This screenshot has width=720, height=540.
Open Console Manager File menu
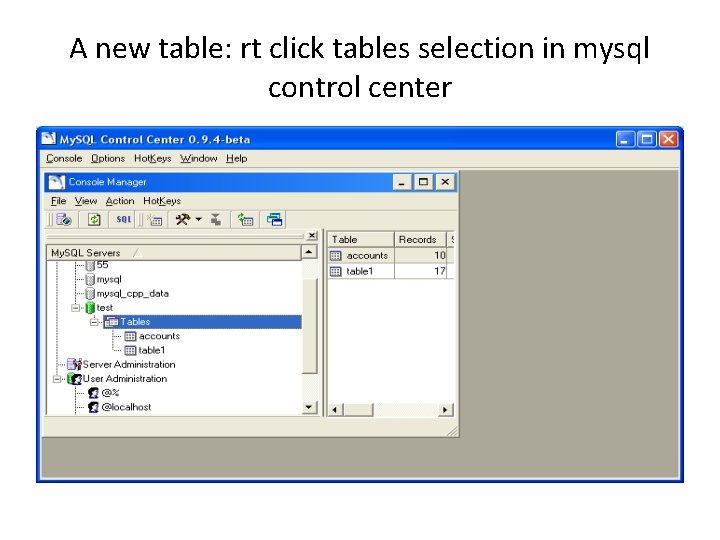pos(58,201)
